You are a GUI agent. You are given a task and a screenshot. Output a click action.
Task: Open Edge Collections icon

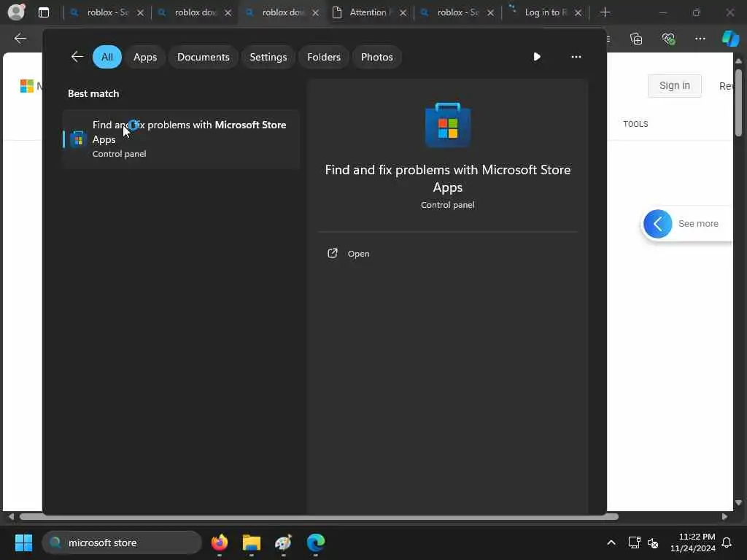click(636, 39)
